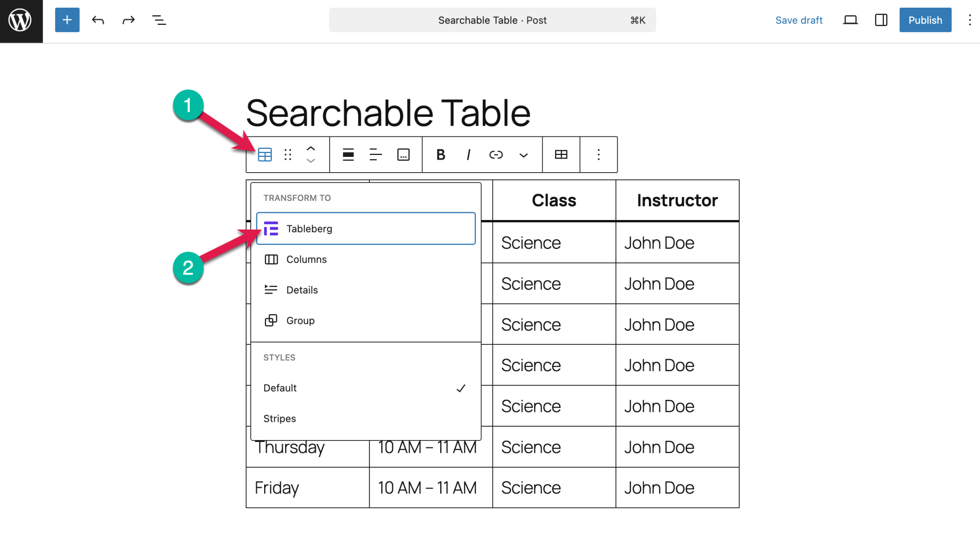
Task: Click the Link icon in the toolbar
Action: click(496, 154)
